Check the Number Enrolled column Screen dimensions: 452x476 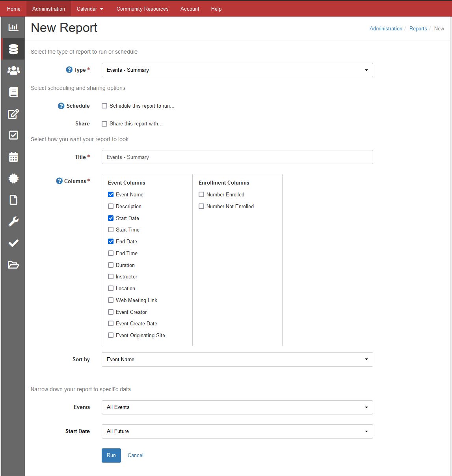tap(201, 194)
